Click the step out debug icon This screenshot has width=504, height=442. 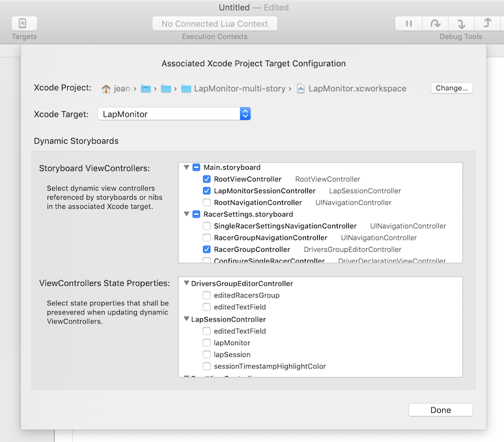pyautogui.click(x=487, y=23)
